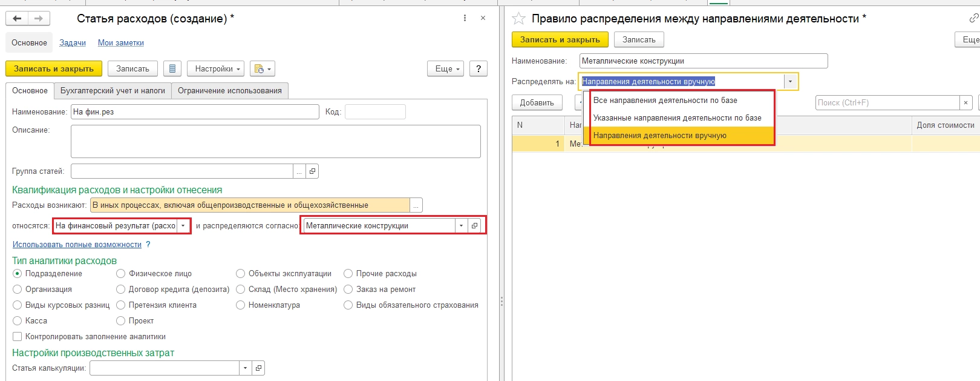Click Записать и закрыть in expense item window
The width and height of the screenshot is (980, 381).
pos(54,69)
